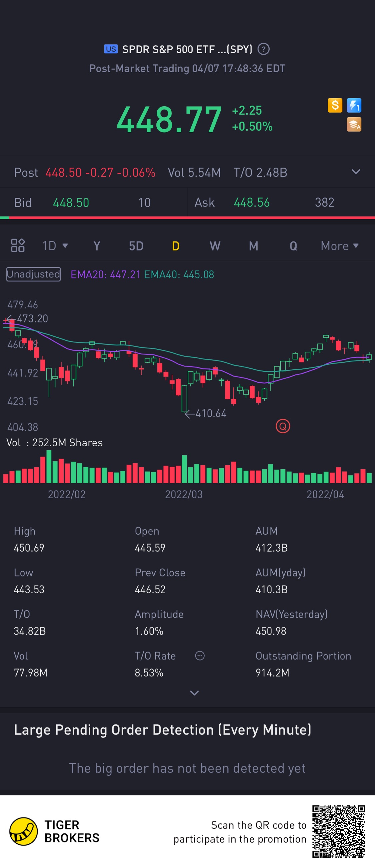
Task: Expand the post-market quote details chevron
Action: click(x=356, y=172)
